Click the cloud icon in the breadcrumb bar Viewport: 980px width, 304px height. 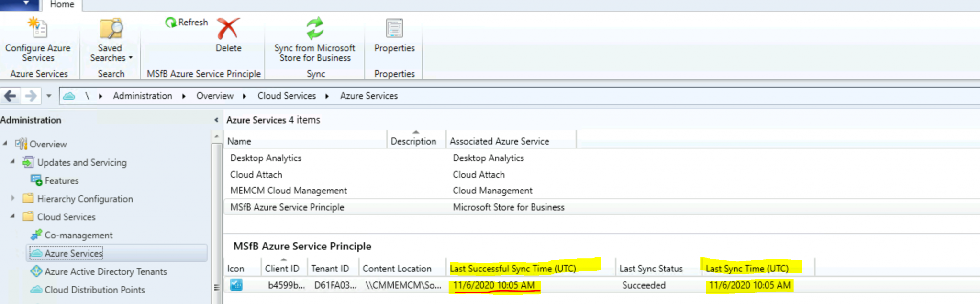69,96
